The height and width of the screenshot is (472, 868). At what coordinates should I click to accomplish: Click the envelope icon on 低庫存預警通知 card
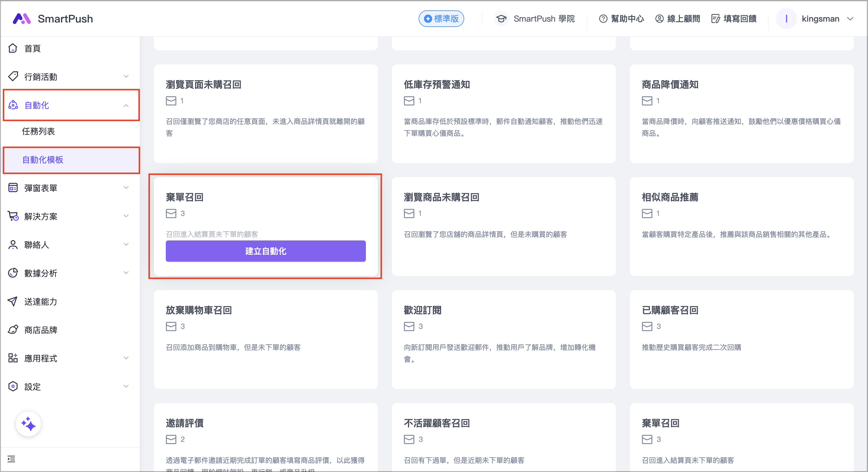click(x=409, y=101)
